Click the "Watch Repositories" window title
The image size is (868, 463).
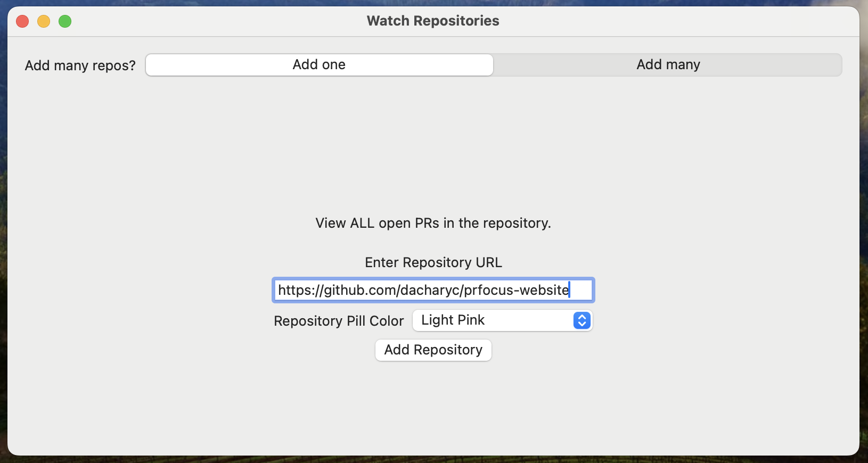[x=433, y=21]
